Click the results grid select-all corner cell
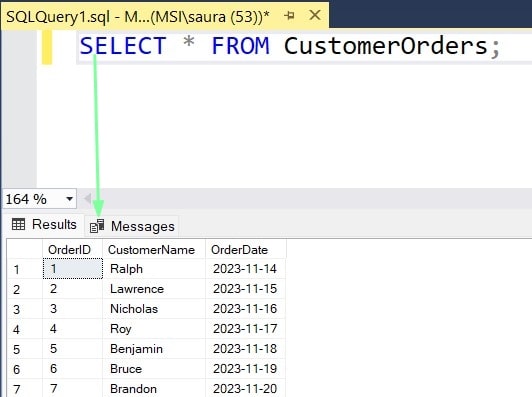This screenshot has width=532, height=397. click(x=25, y=250)
